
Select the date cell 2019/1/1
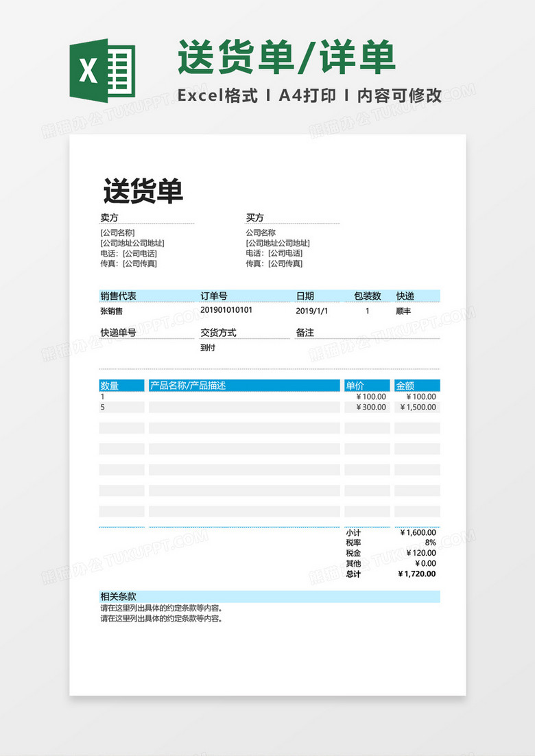click(311, 311)
